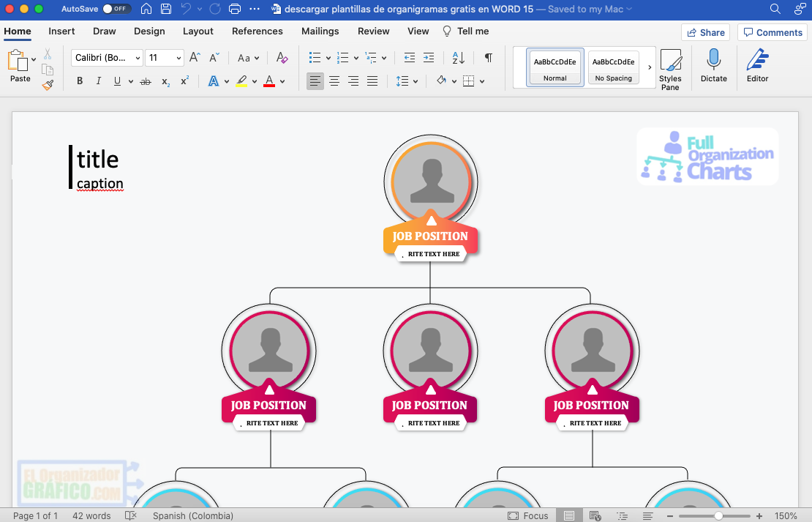Image resolution: width=812 pixels, height=522 pixels.
Task: Apply strikethrough formatting
Action: coord(146,81)
